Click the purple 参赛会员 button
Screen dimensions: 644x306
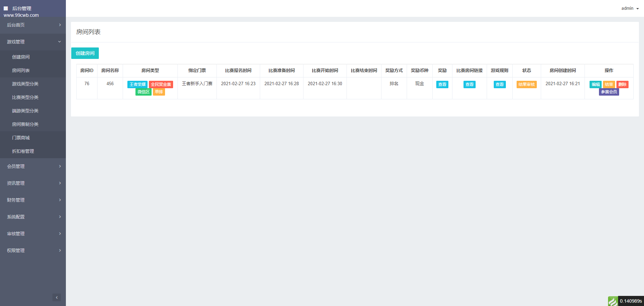[x=609, y=92]
